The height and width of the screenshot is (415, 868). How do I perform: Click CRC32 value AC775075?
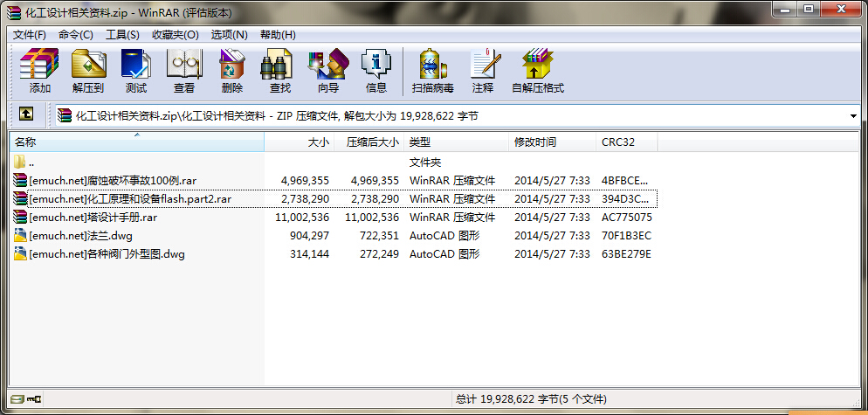pos(627,218)
